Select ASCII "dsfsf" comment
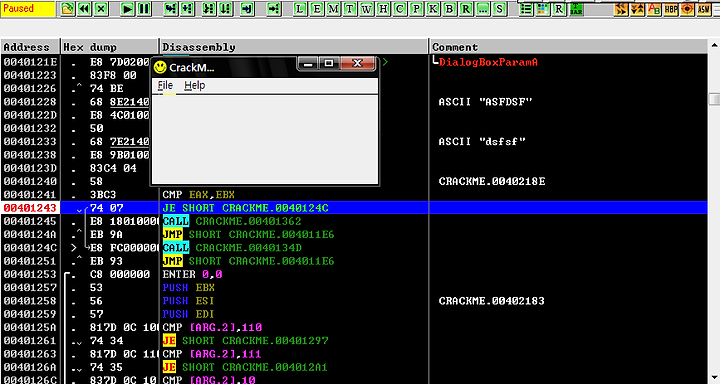The image size is (720, 384). tap(482, 142)
